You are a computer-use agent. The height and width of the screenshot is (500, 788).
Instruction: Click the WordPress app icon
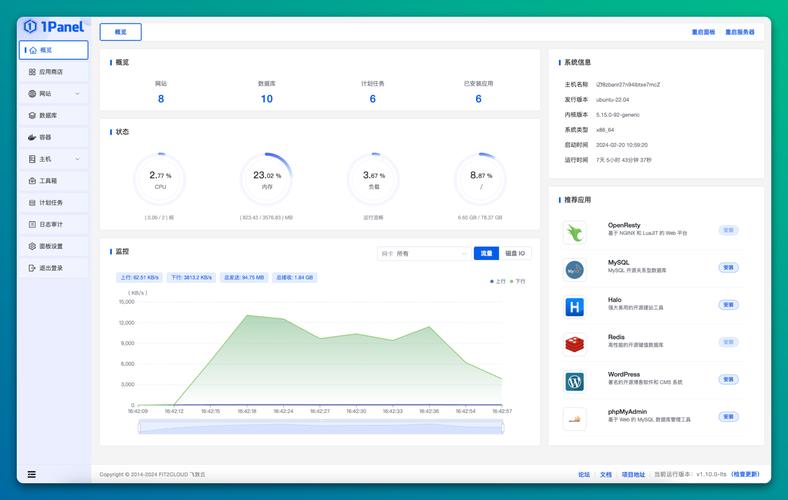tap(574, 381)
